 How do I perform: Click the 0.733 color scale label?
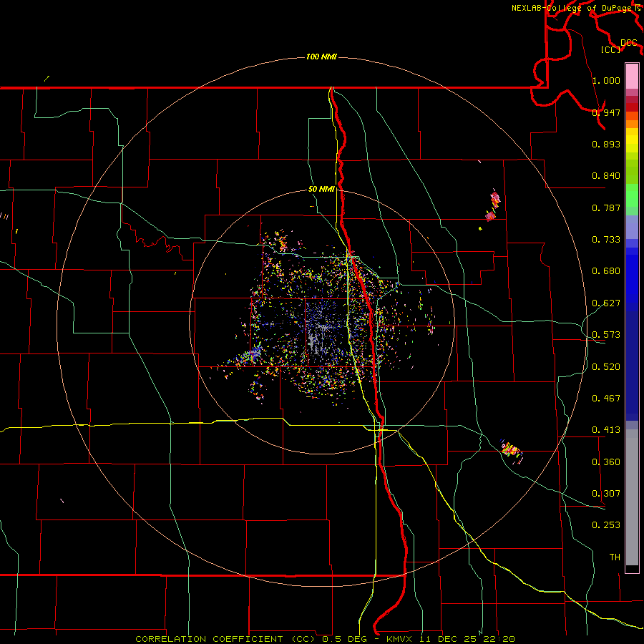tap(606, 240)
